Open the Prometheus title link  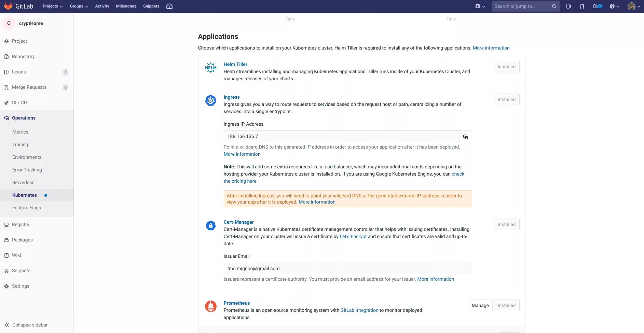click(x=236, y=303)
